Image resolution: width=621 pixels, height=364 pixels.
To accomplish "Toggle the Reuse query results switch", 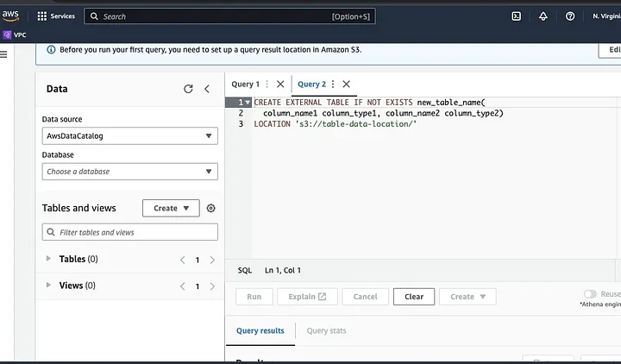I will (x=590, y=294).
